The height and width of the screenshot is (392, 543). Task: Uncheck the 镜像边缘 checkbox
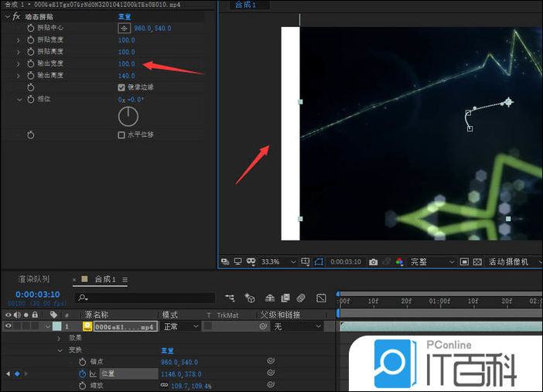click(121, 87)
